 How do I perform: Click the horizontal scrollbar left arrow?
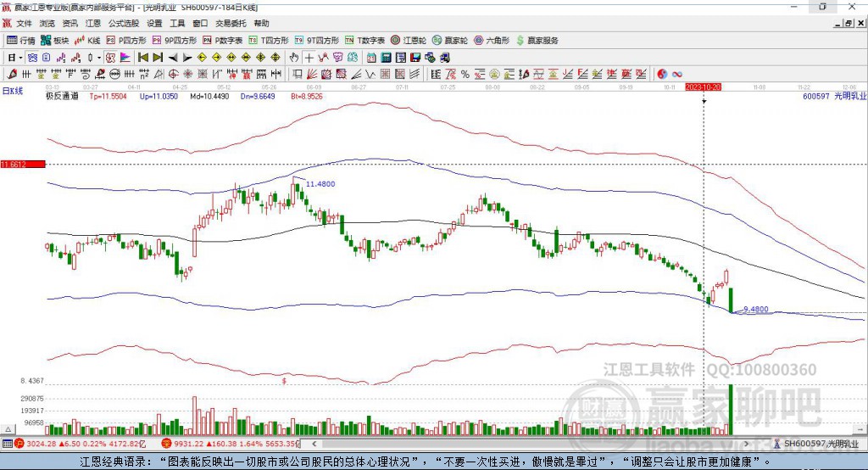tap(314, 444)
